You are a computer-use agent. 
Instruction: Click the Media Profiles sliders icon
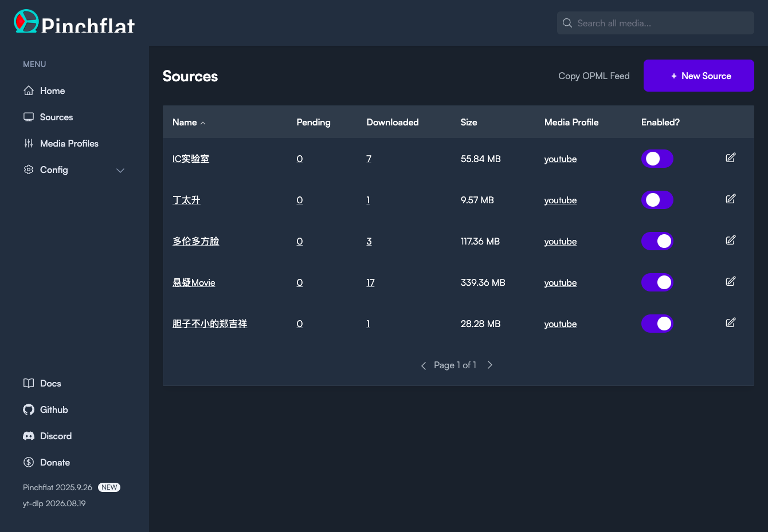tap(29, 143)
